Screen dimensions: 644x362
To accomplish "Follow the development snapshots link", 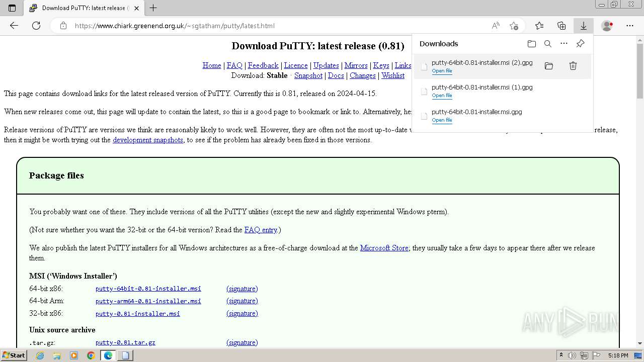I will pyautogui.click(x=148, y=140).
